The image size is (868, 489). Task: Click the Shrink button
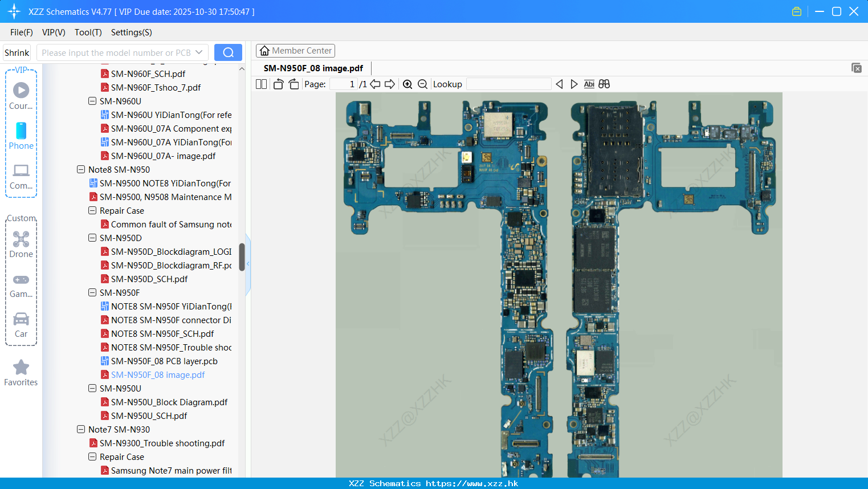click(17, 52)
